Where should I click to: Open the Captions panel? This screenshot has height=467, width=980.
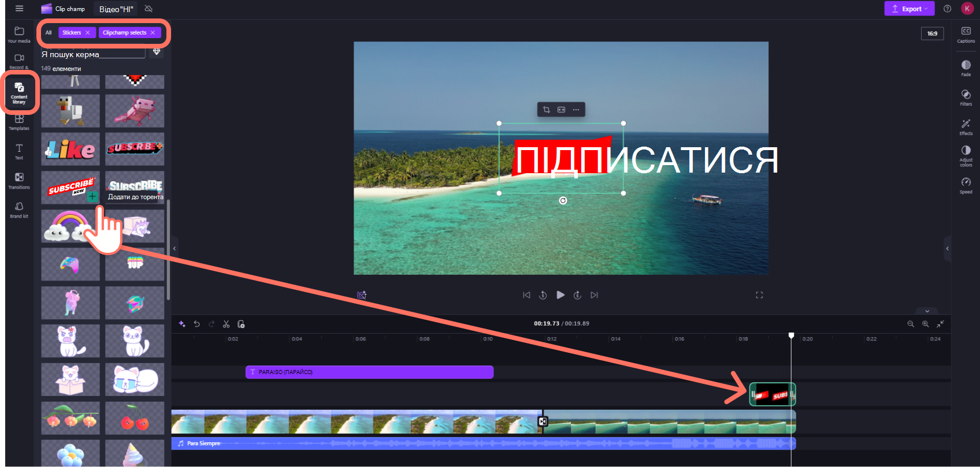pyautogui.click(x=966, y=35)
